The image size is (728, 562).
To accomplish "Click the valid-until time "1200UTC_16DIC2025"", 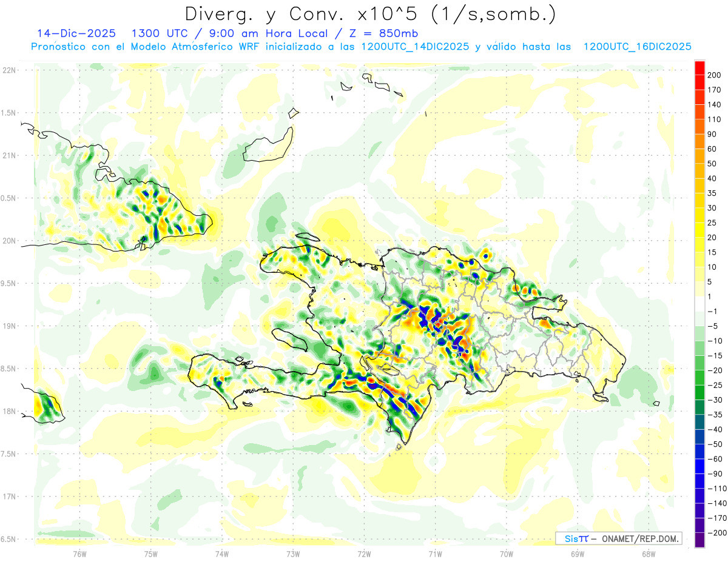I will point(637,47).
